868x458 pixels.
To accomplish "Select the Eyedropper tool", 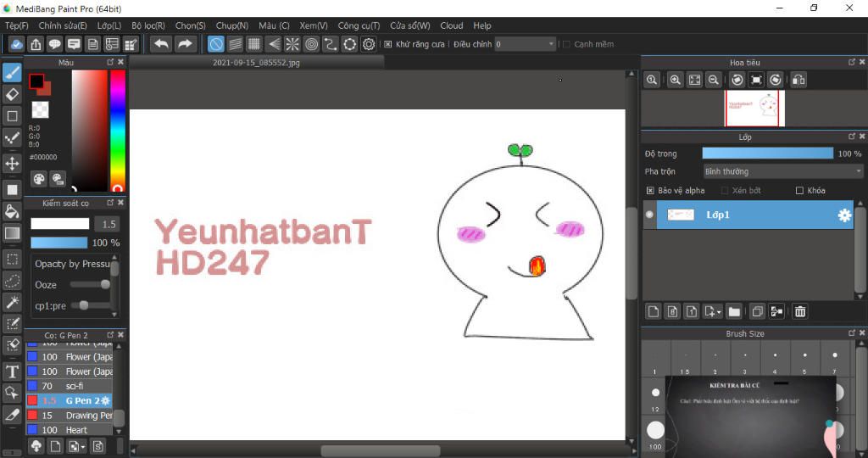I will click(12, 414).
